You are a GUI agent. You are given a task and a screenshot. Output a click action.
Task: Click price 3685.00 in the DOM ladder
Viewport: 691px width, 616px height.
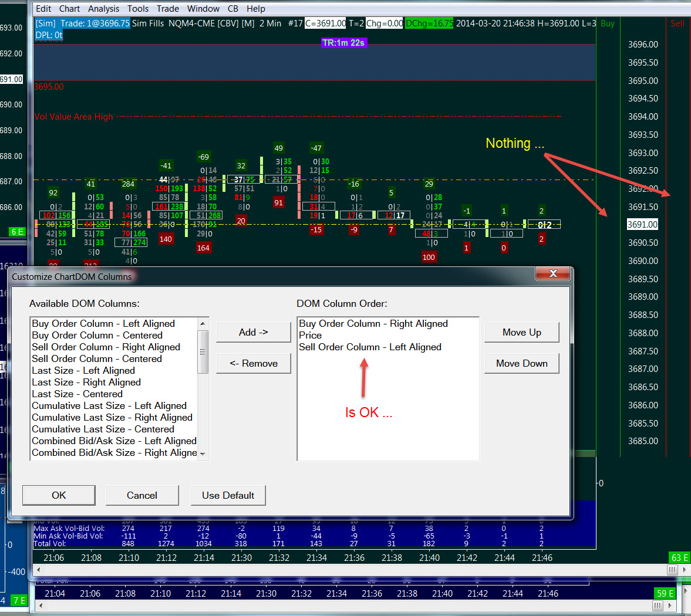tap(642, 441)
